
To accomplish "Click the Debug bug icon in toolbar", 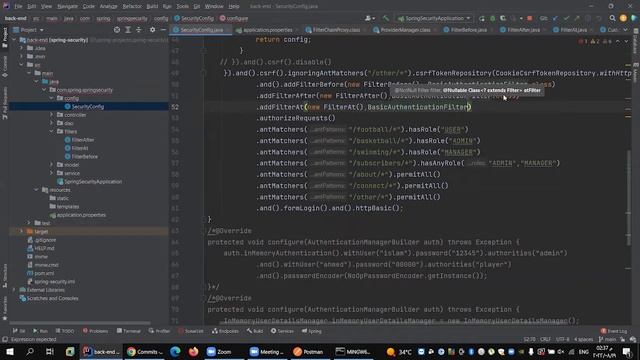I will 492,18.
